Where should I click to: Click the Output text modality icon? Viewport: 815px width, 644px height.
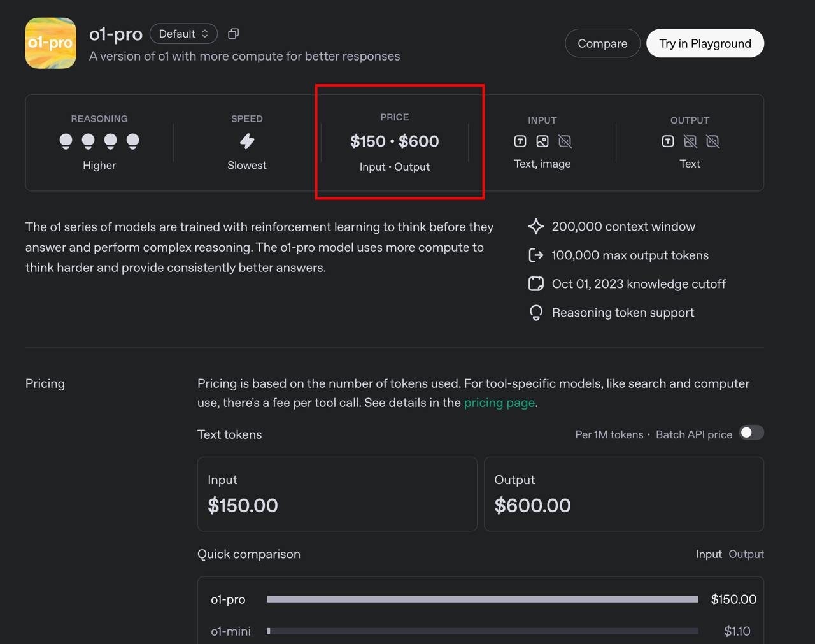[x=668, y=141]
